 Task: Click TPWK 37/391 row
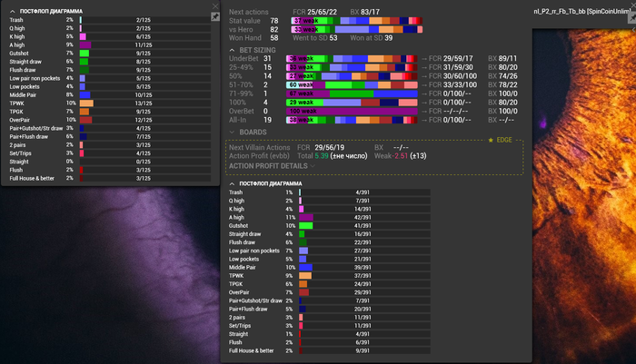coord(329,276)
